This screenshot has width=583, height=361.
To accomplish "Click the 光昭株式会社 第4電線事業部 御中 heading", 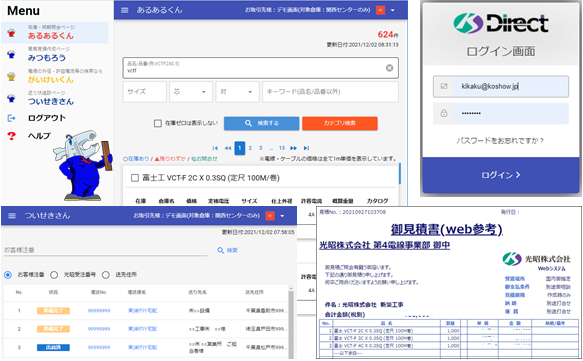I will click(x=384, y=245).
